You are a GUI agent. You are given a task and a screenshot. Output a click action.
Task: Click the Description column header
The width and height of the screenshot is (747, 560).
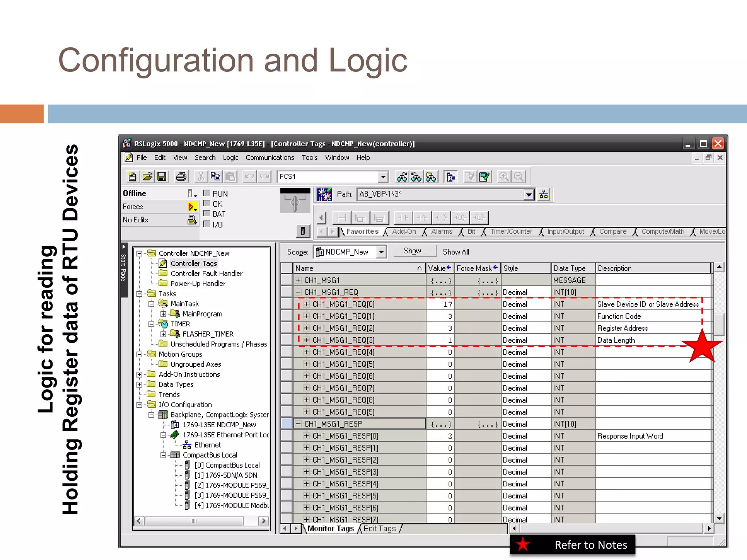[x=653, y=268]
